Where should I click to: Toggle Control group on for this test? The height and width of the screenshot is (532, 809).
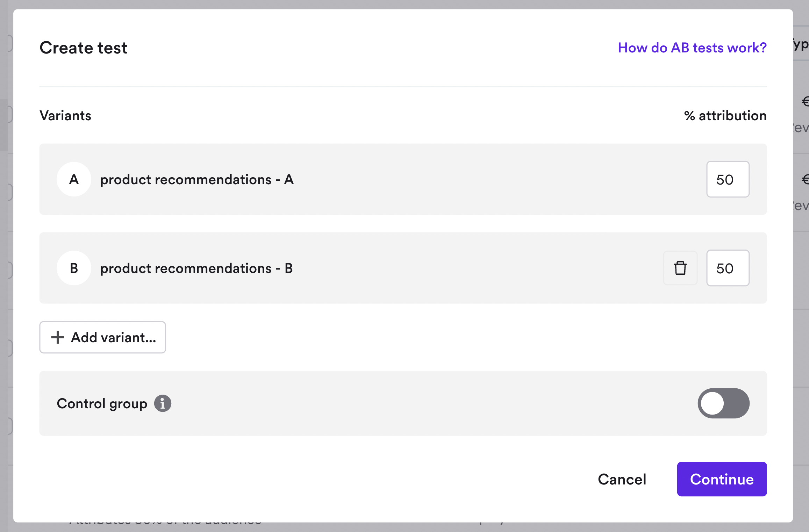[x=723, y=403]
